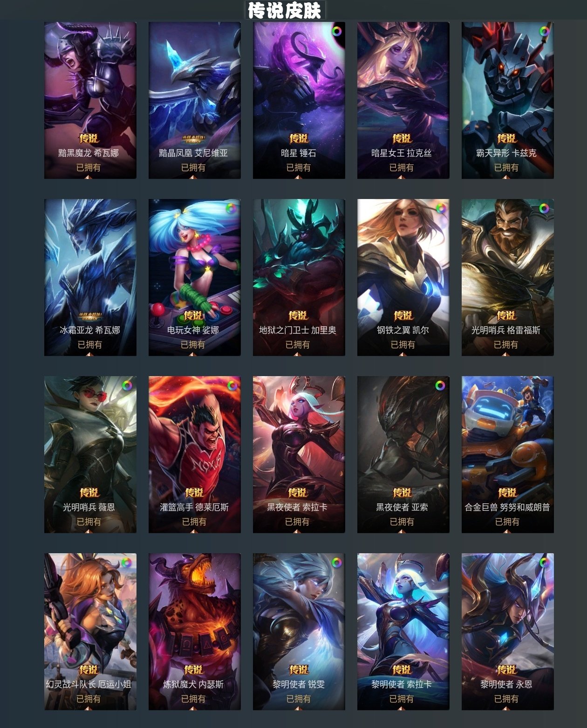Screen dimensions: 587x728
Task: Select the 黯黑魔龙 希瓦娜 skin thumbnail
Action: (x=90, y=100)
